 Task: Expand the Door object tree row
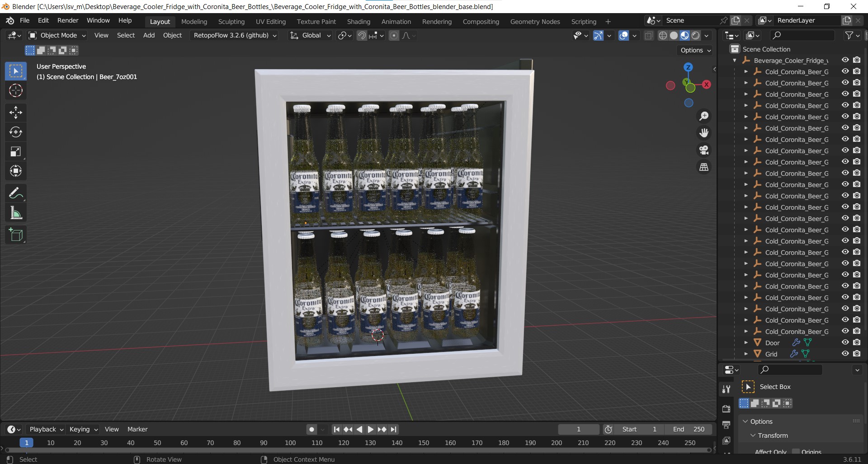[x=746, y=342]
